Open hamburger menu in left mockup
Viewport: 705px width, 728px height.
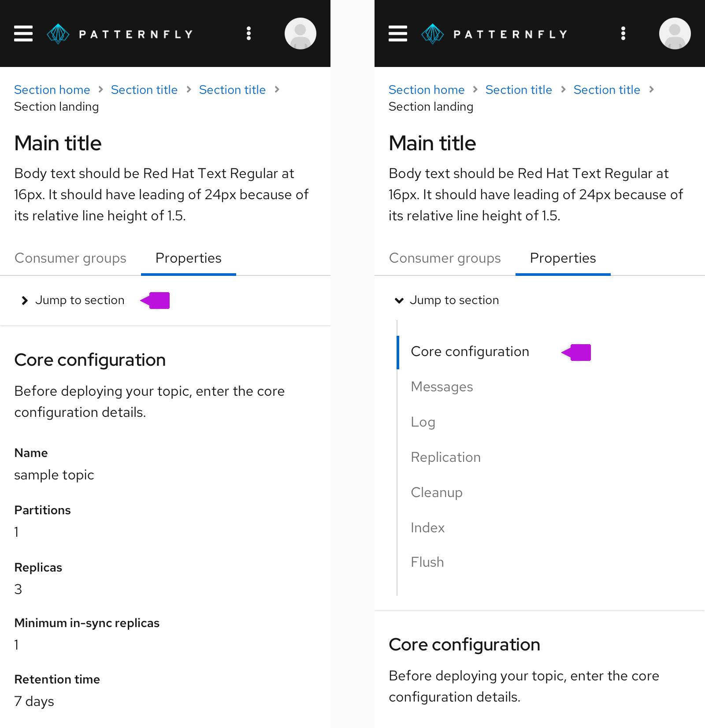pyautogui.click(x=23, y=33)
